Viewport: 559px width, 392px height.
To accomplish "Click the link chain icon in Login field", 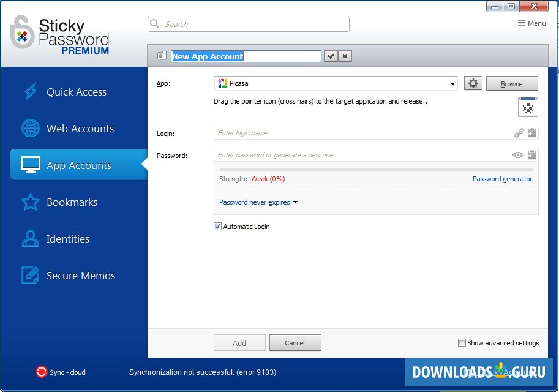I will (519, 133).
